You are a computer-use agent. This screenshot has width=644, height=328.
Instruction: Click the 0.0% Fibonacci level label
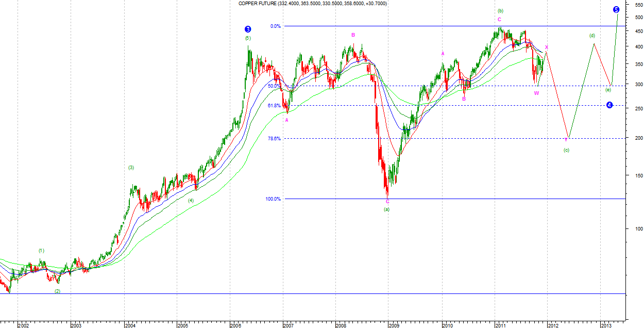click(x=275, y=26)
